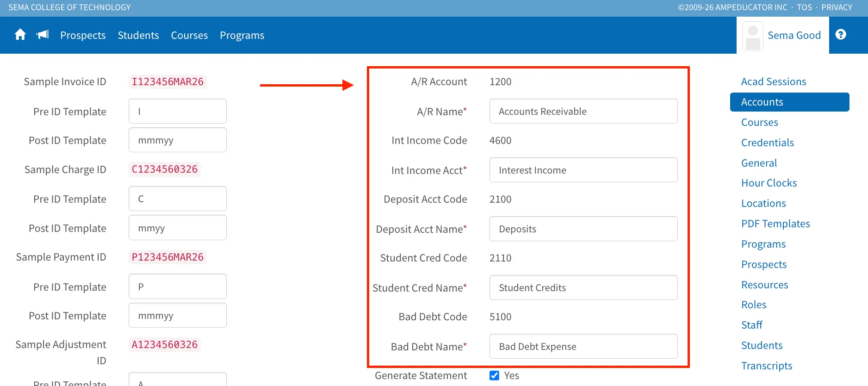Open the Prospects nav menu

tap(83, 35)
